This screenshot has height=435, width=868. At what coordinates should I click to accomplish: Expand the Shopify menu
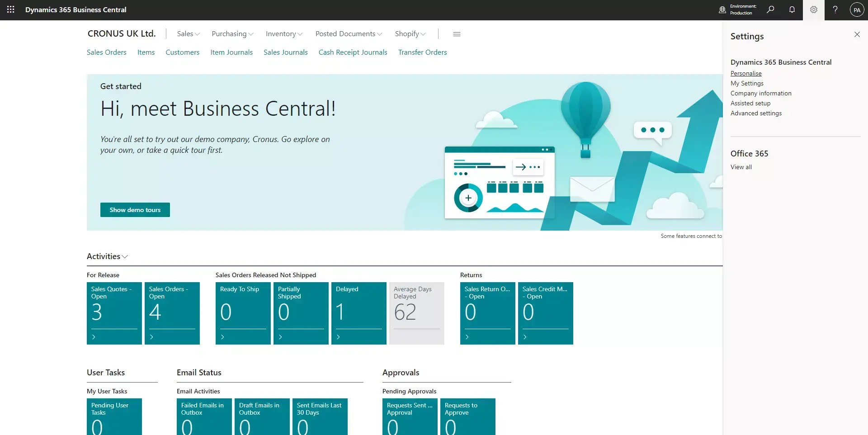pyautogui.click(x=410, y=34)
